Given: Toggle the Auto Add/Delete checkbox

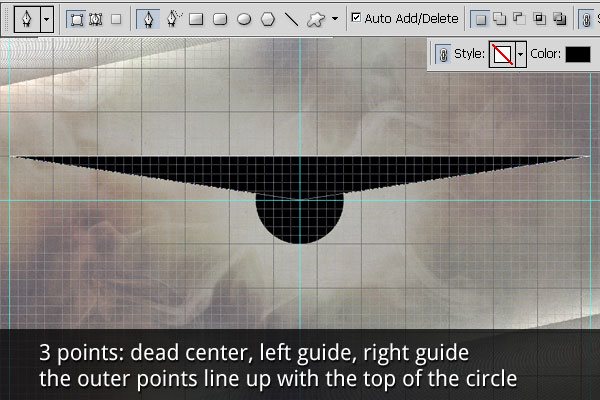Looking at the screenshot, I should click(x=356, y=18).
